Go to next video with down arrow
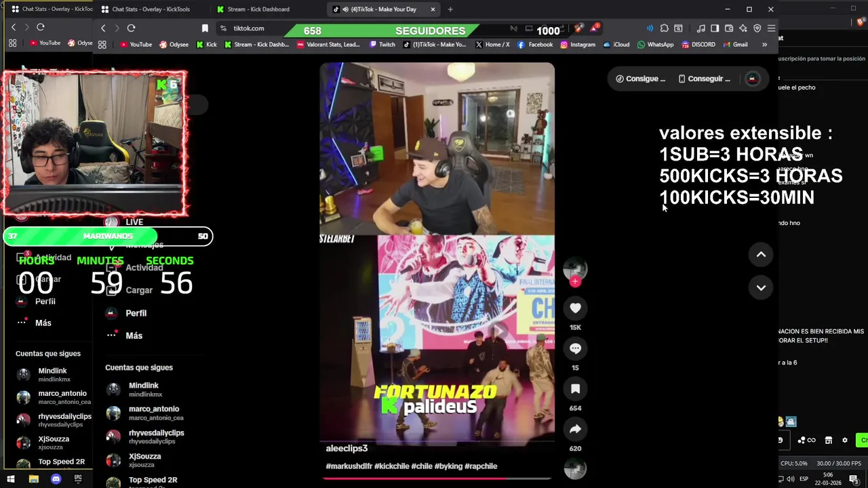The height and width of the screenshot is (488, 868). [x=761, y=287]
